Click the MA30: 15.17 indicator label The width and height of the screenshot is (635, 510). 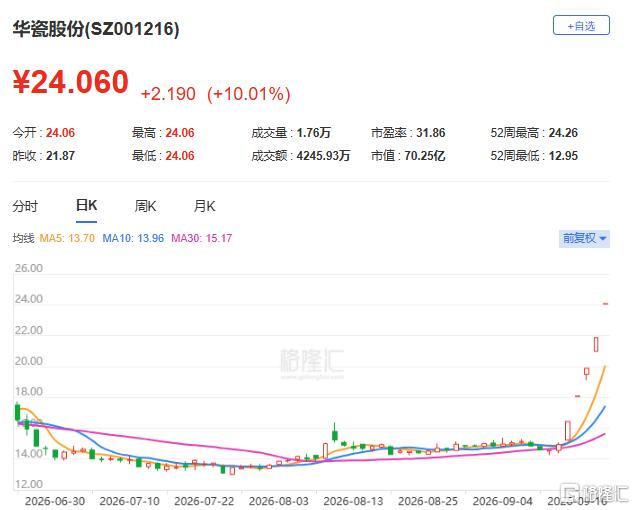tap(202, 238)
